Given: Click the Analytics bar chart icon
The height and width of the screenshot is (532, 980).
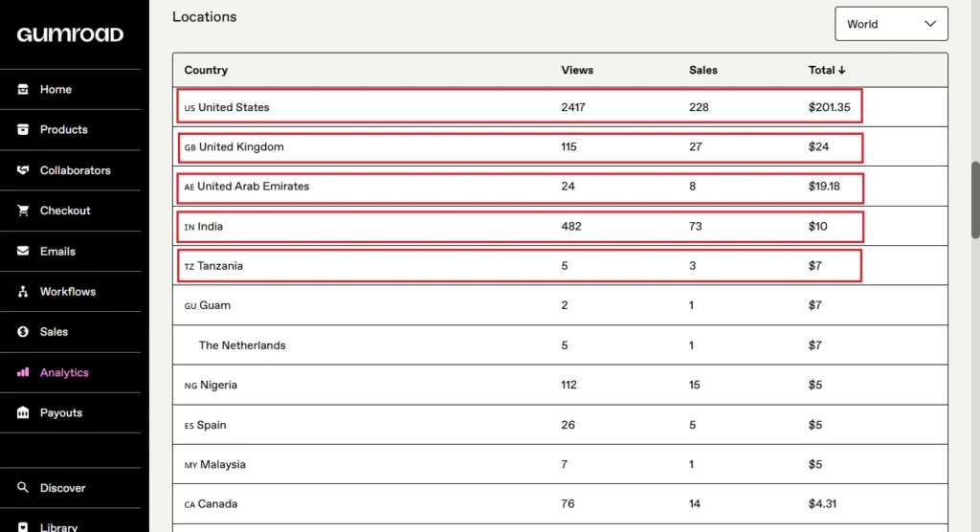Looking at the screenshot, I should [x=23, y=372].
